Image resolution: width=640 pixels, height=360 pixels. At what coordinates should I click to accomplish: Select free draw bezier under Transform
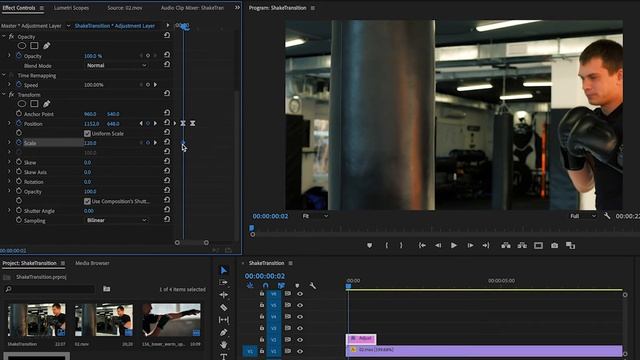coord(47,104)
